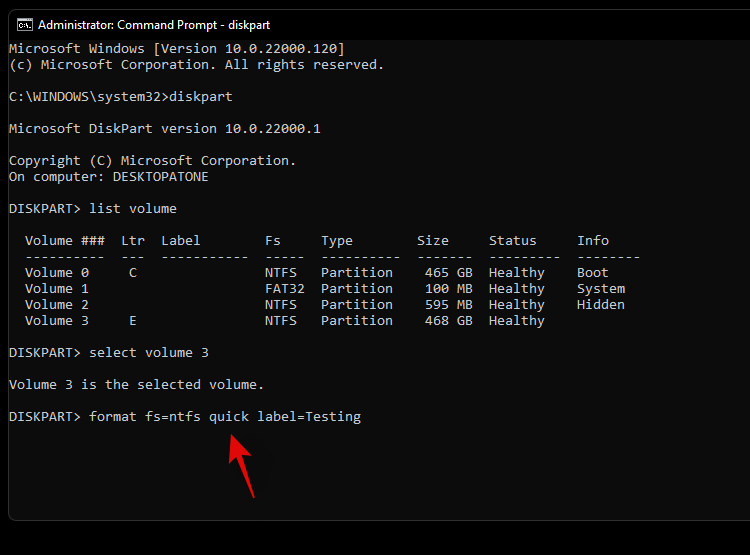Click the "Volume 3 is the selected volume." message

click(137, 385)
